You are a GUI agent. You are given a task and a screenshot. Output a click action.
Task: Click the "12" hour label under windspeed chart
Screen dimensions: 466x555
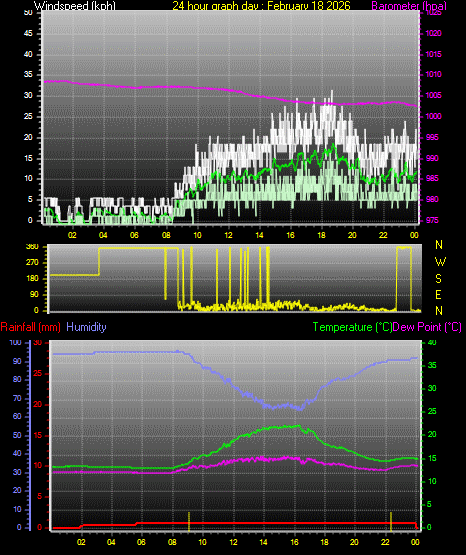click(228, 235)
